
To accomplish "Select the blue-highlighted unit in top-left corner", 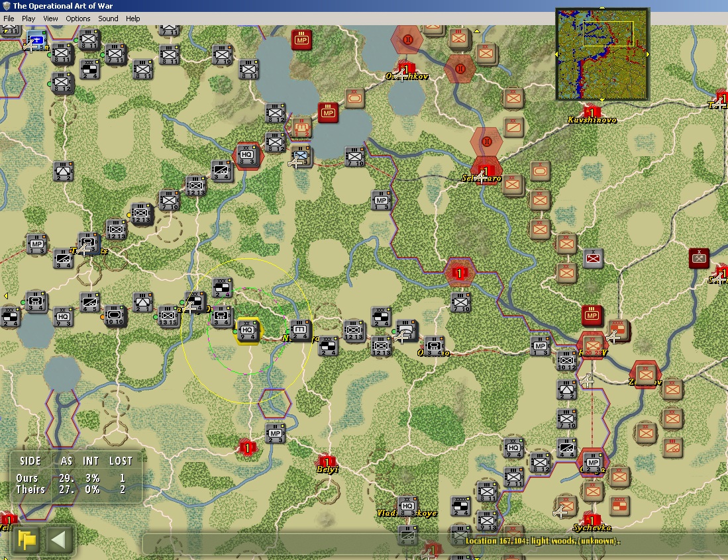I will point(36,40).
